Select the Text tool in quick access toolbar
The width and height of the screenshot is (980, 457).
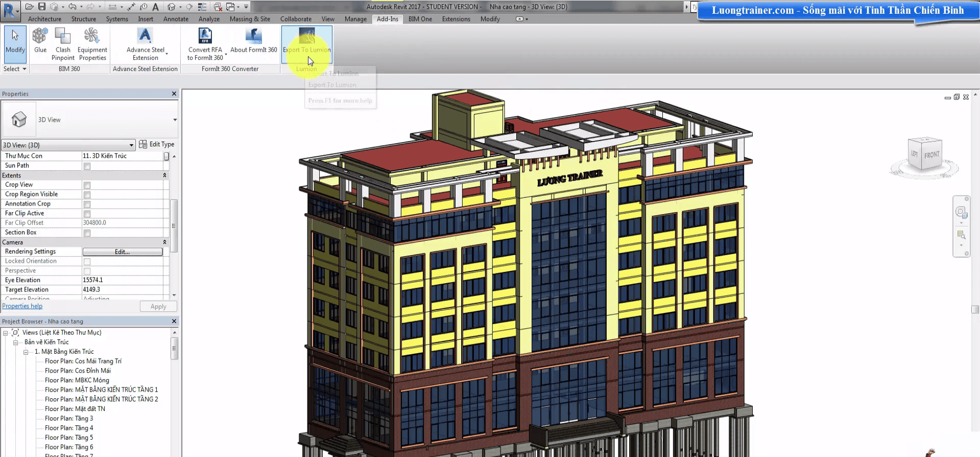click(155, 7)
